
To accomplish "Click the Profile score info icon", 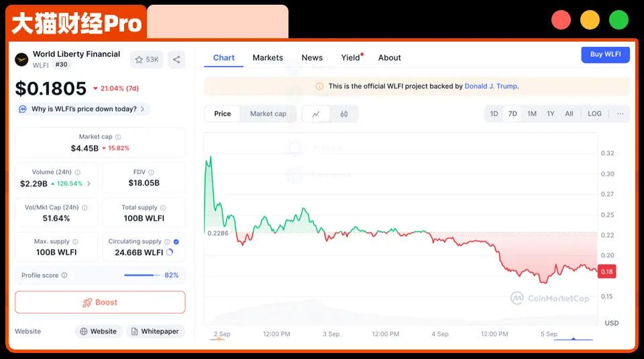I will click(64, 275).
